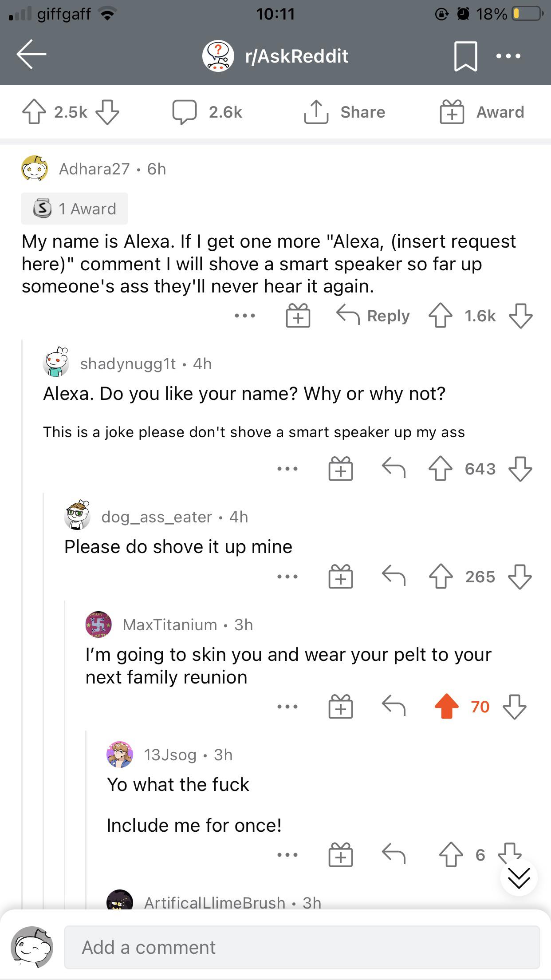551x980 pixels.
Task: Downvote shadynugg1t's comment
Action: [520, 469]
